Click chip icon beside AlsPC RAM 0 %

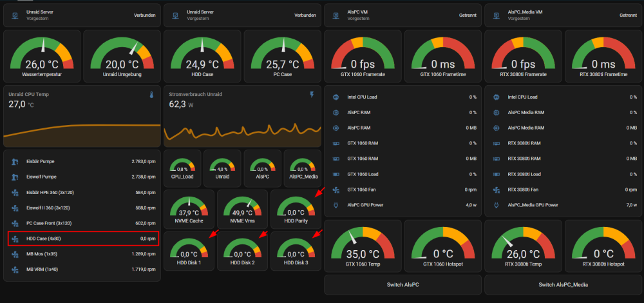[x=336, y=113]
